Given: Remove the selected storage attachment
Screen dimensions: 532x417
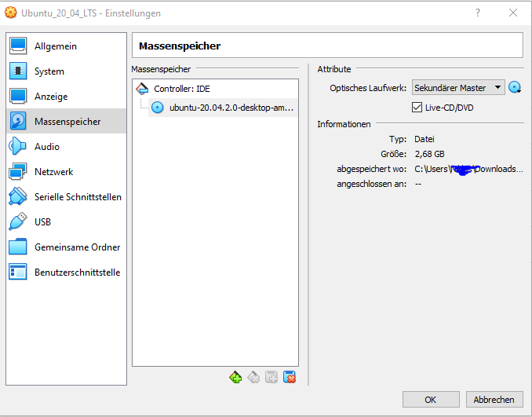Looking at the screenshot, I should pos(290,377).
